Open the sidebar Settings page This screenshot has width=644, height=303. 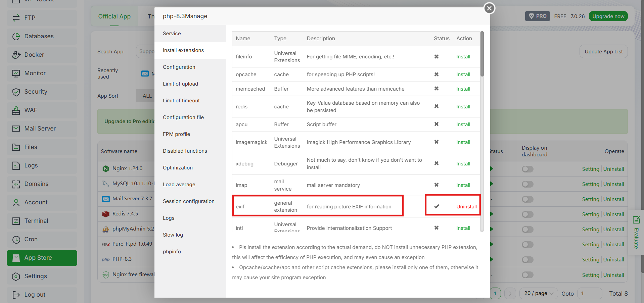point(42,276)
